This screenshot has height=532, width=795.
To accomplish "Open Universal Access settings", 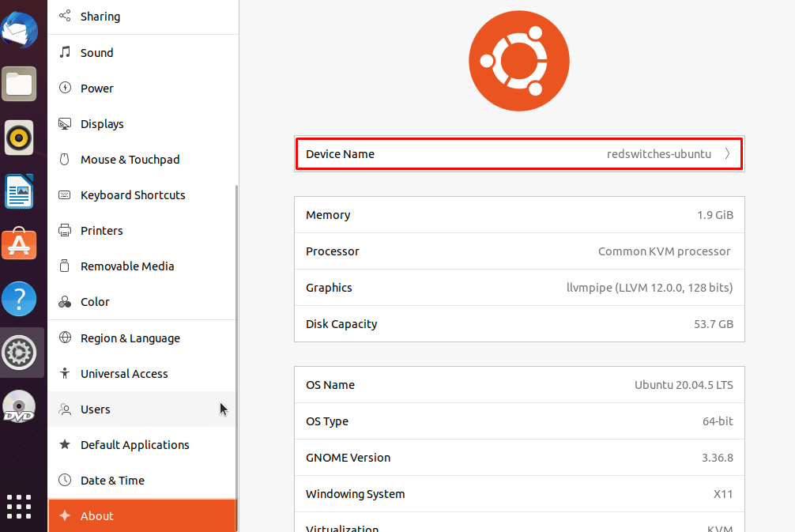I will pos(143,373).
